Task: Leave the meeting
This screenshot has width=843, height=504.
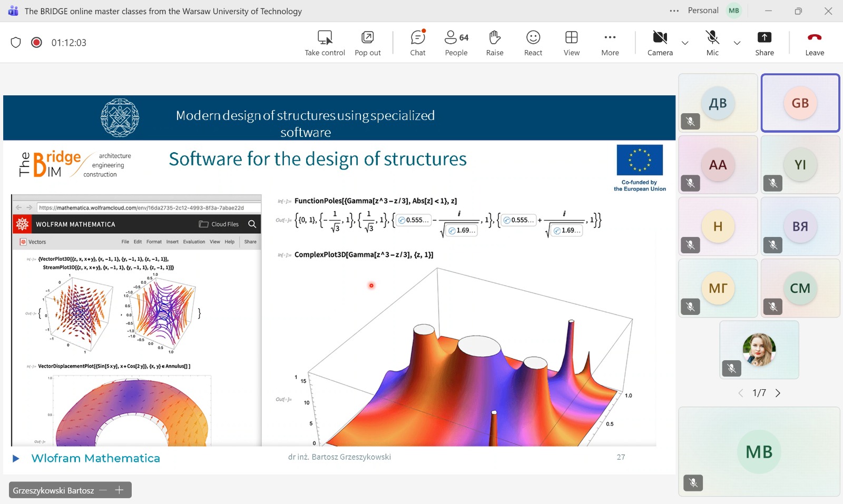Action: click(x=814, y=43)
